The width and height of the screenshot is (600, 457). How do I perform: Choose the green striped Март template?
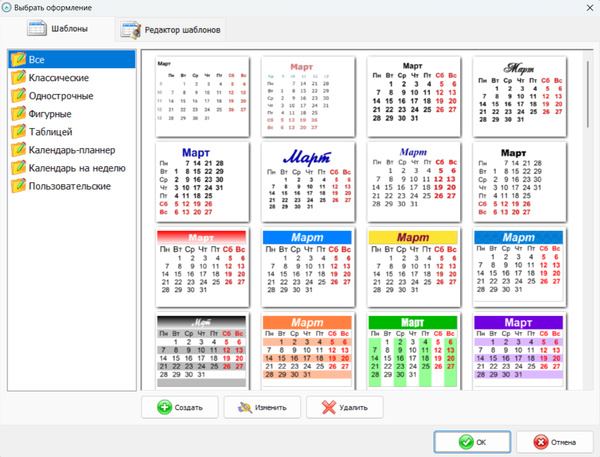[414, 351]
